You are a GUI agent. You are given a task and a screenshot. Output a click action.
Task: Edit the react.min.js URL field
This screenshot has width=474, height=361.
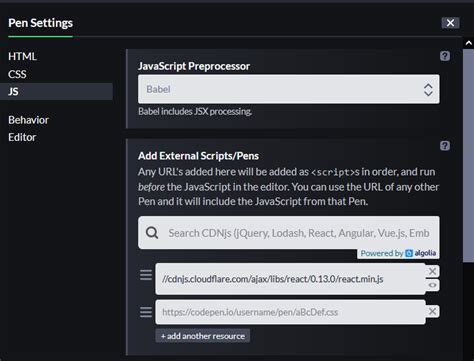(x=290, y=279)
